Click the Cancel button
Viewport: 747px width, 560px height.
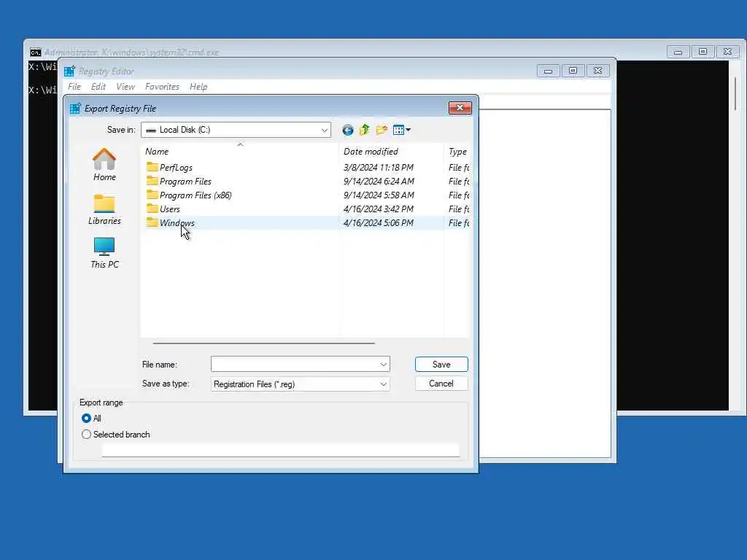pyautogui.click(x=441, y=384)
